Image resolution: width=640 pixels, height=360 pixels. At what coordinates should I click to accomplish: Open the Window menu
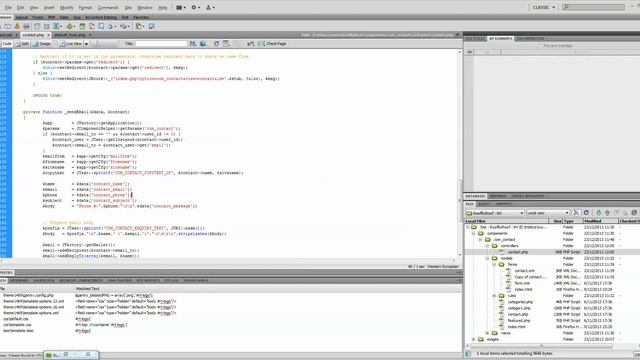click(x=144, y=7)
